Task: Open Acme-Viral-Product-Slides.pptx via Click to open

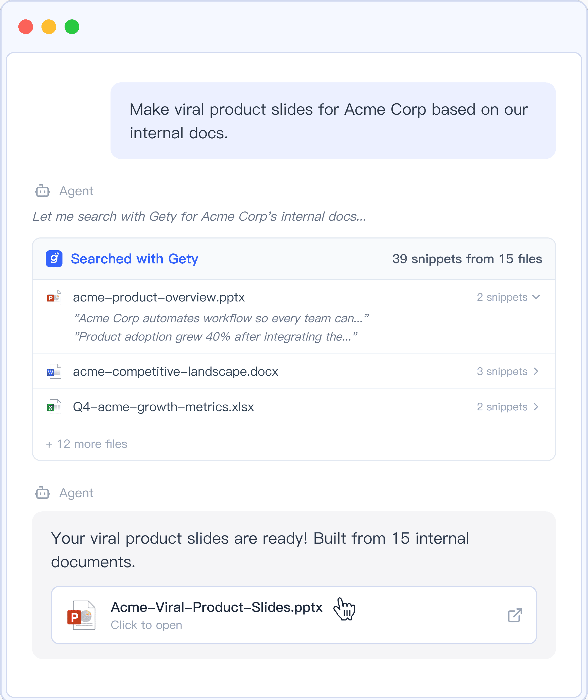Action: (x=146, y=625)
